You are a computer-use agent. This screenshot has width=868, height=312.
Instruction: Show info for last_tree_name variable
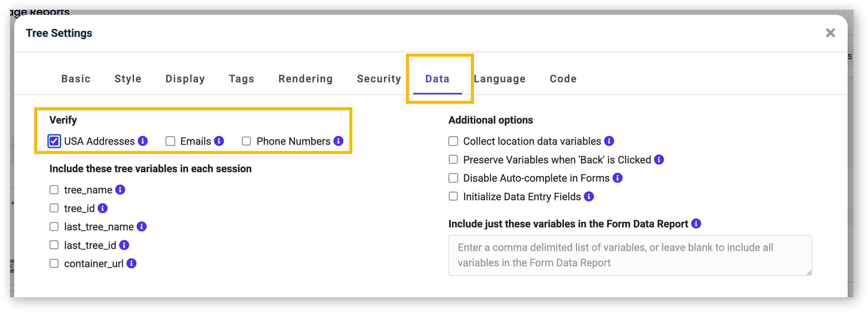142,226
